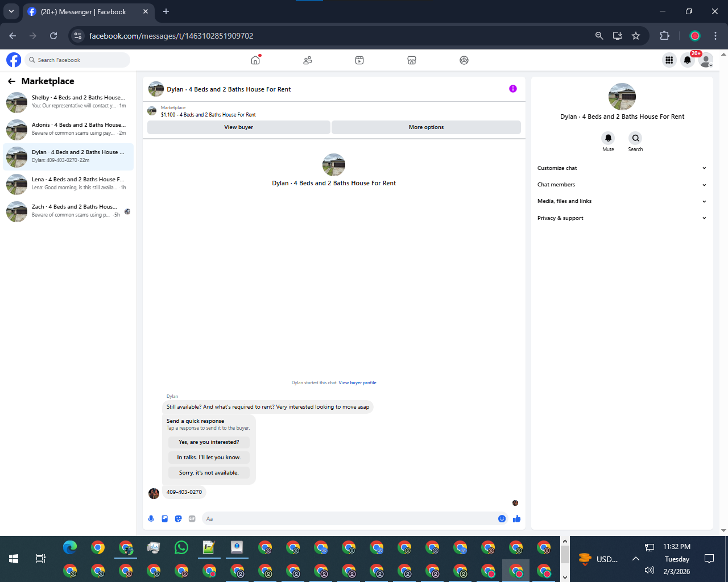This screenshot has height=582, width=728.
Task: Open the apps grid menu icon
Action: (x=669, y=60)
